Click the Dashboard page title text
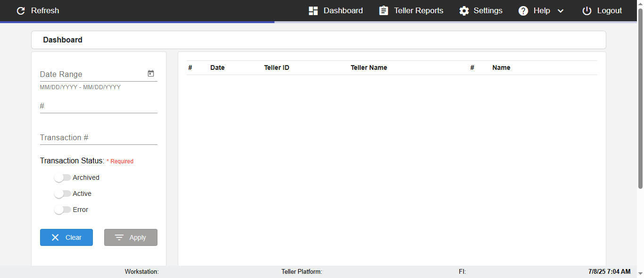This screenshot has height=278, width=644. [x=63, y=40]
